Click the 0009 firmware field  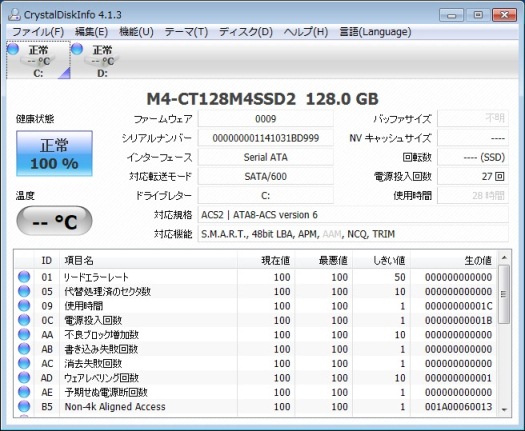[266, 119]
